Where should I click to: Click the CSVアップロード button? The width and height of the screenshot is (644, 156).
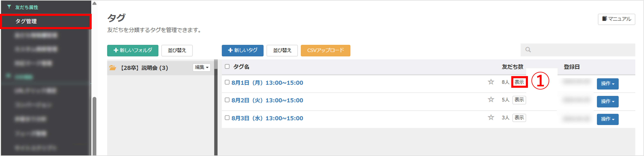point(325,51)
